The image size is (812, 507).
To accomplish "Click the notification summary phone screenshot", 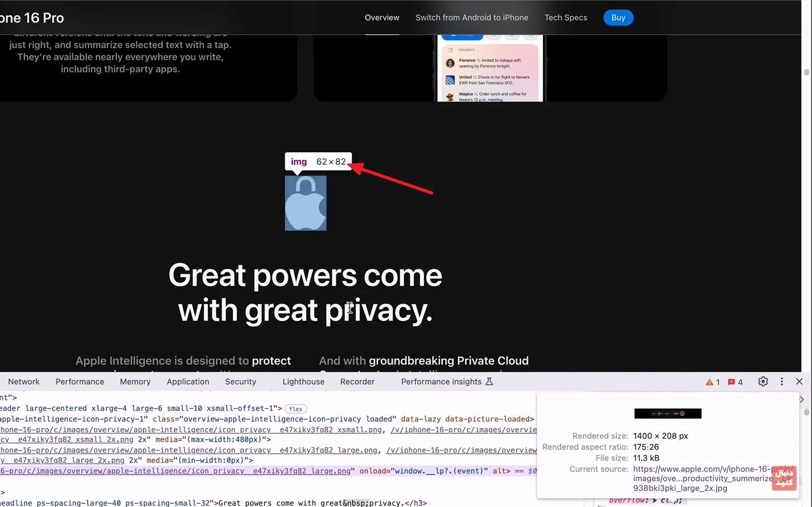I will (x=490, y=68).
